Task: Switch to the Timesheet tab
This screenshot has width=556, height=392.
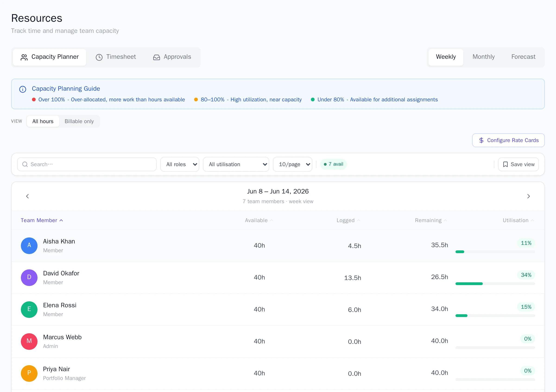Action: [x=116, y=57]
